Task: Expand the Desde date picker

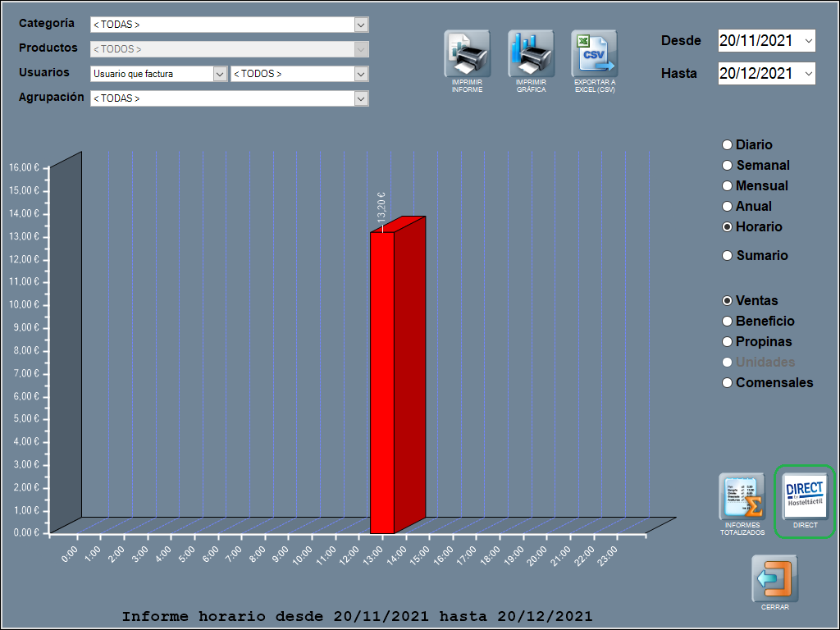Action: tap(809, 40)
